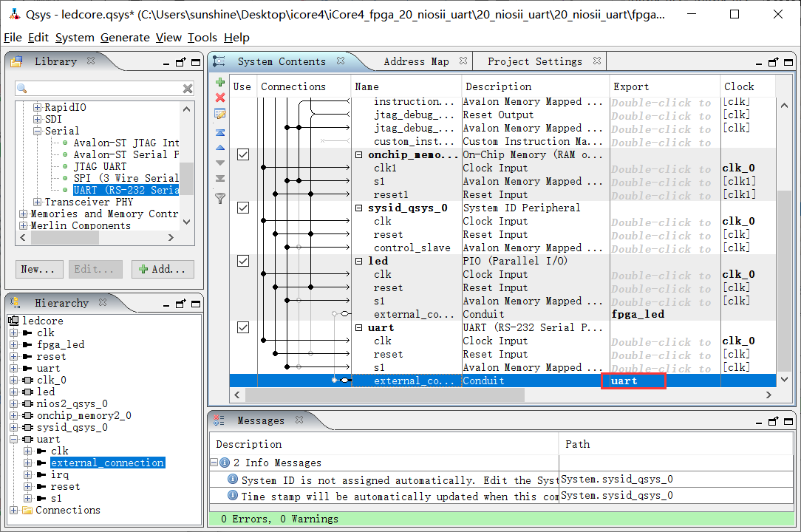Click the green plus add component icon
The image size is (801, 532).
(x=219, y=82)
